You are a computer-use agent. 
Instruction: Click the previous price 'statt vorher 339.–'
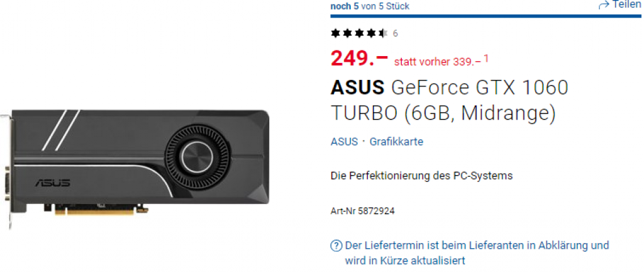(437, 62)
